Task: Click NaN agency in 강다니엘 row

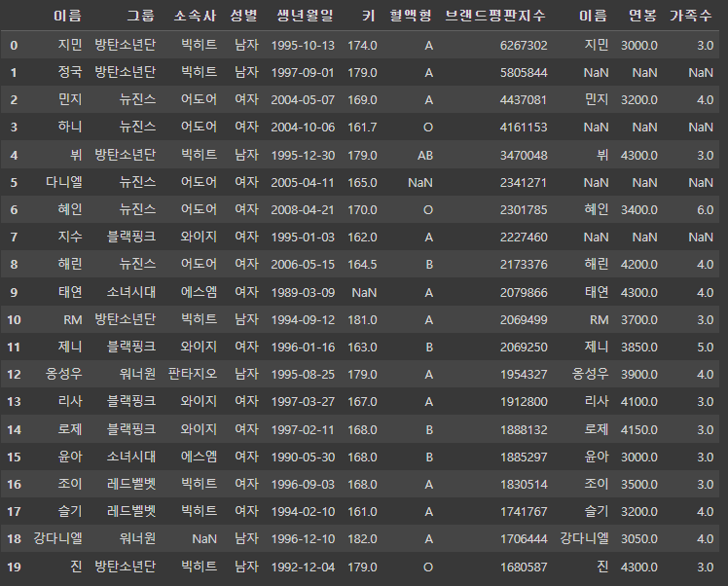Action: tap(204, 539)
